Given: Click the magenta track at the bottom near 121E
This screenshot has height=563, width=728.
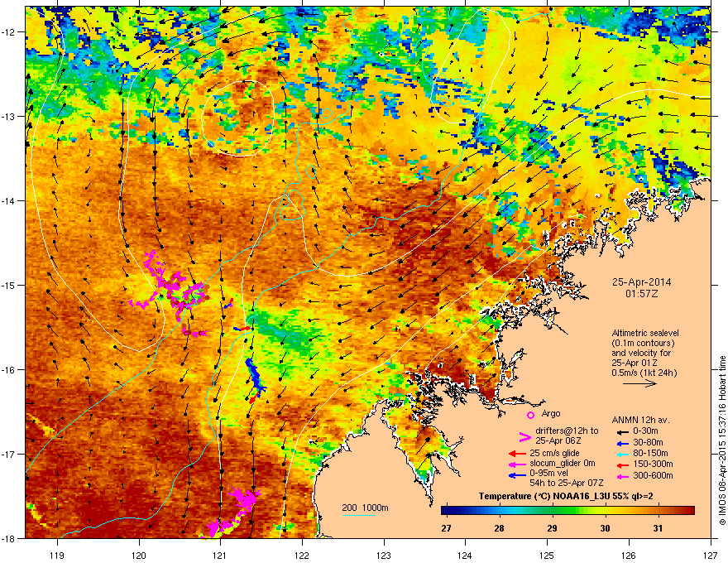Looking at the screenshot, I should (231, 513).
